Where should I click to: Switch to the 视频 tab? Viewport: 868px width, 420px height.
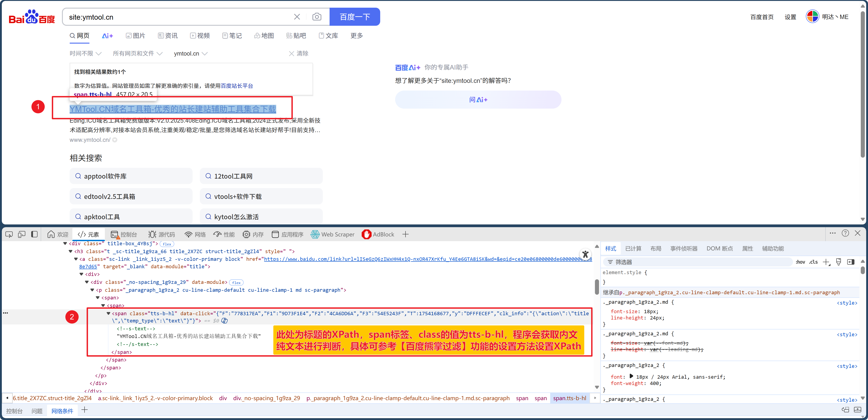tap(200, 36)
